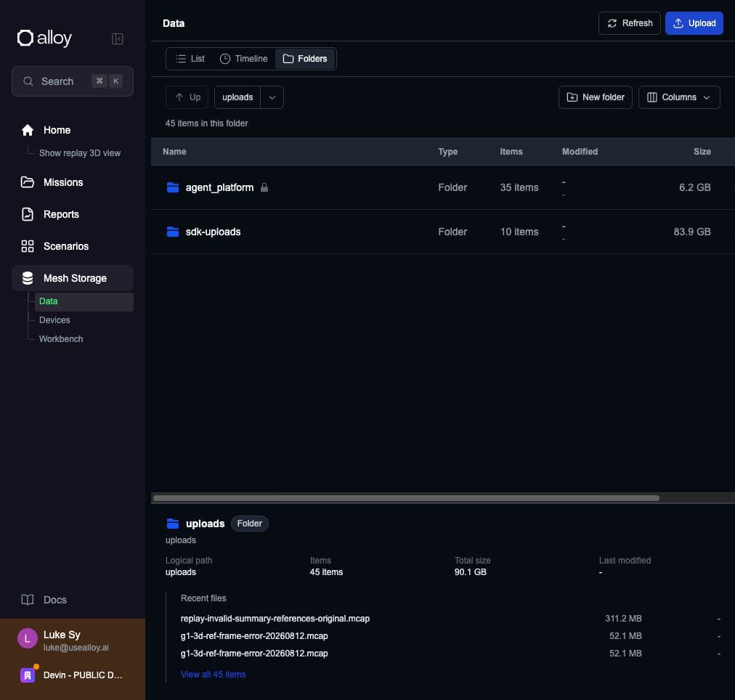Click the Missions folder icon
The height and width of the screenshot is (700, 735).
pos(28,182)
